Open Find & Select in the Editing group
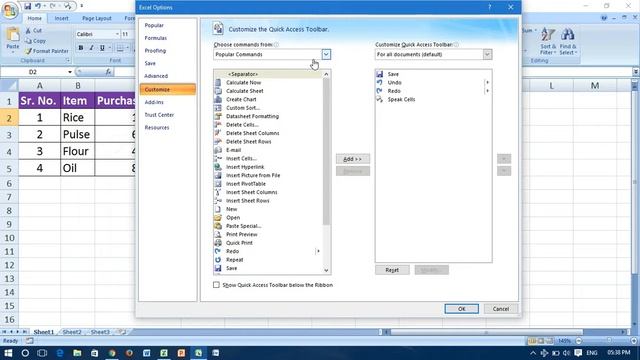 pos(567,41)
